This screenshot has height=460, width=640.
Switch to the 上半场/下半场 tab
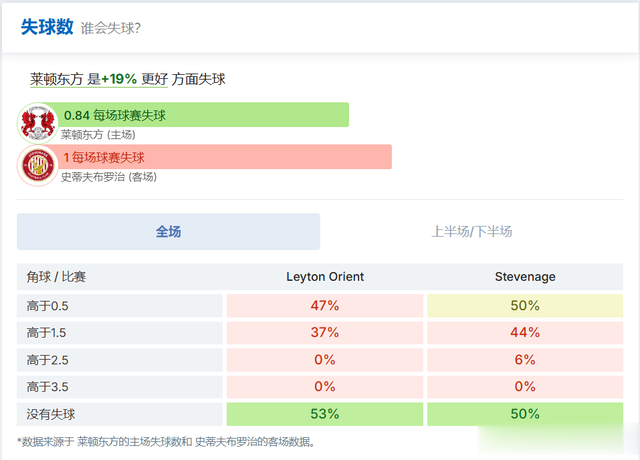[x=471, y=231]
